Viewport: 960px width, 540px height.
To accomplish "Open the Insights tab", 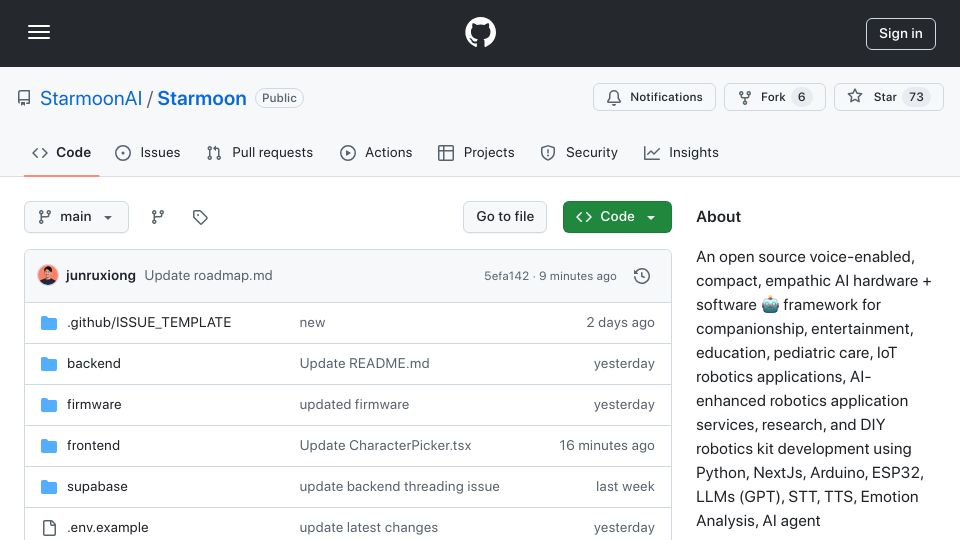I will [x=681, y=152].
